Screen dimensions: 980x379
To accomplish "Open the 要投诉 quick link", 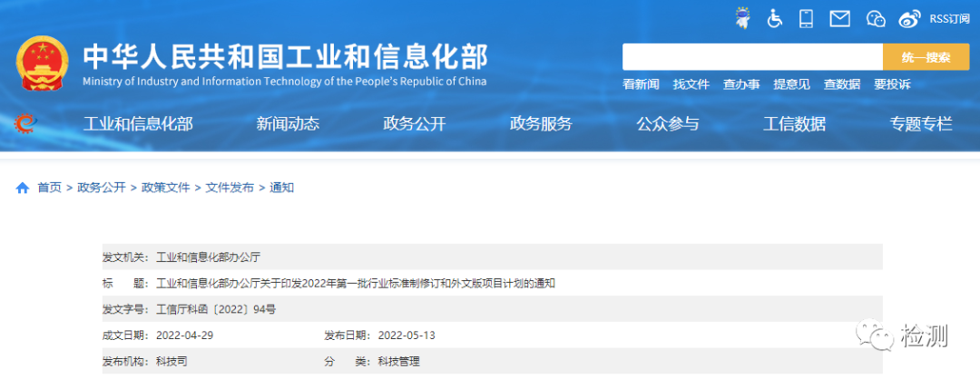I will click(x=892, y=84).
